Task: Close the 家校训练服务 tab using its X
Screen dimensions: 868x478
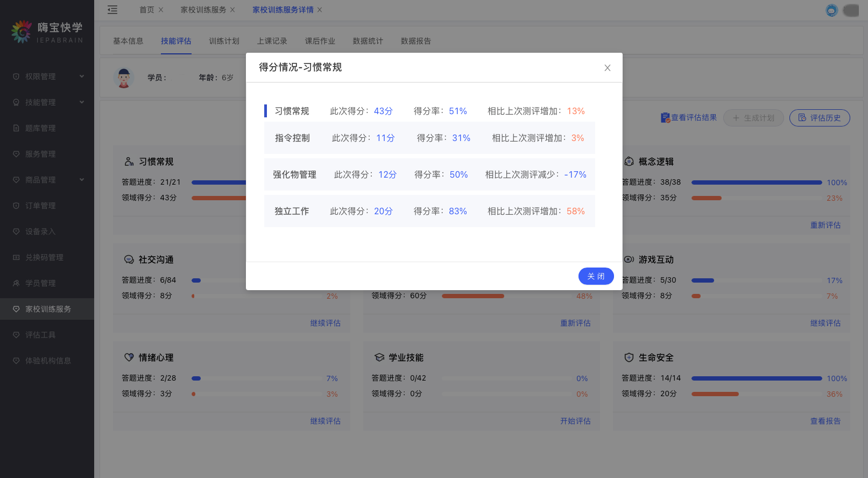Action: tap(232, 10)
